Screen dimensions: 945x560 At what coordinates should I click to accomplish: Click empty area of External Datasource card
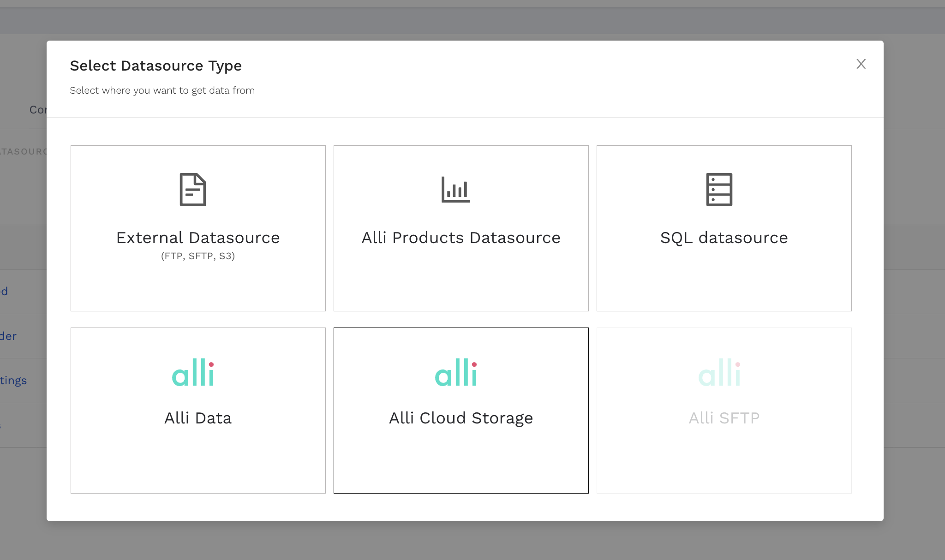click(x=198, y=288)
